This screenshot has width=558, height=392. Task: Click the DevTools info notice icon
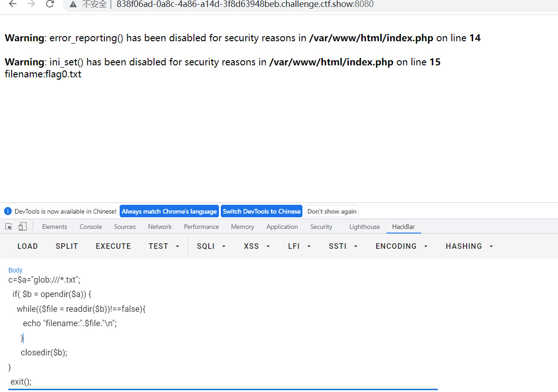(x=8, y=211)
